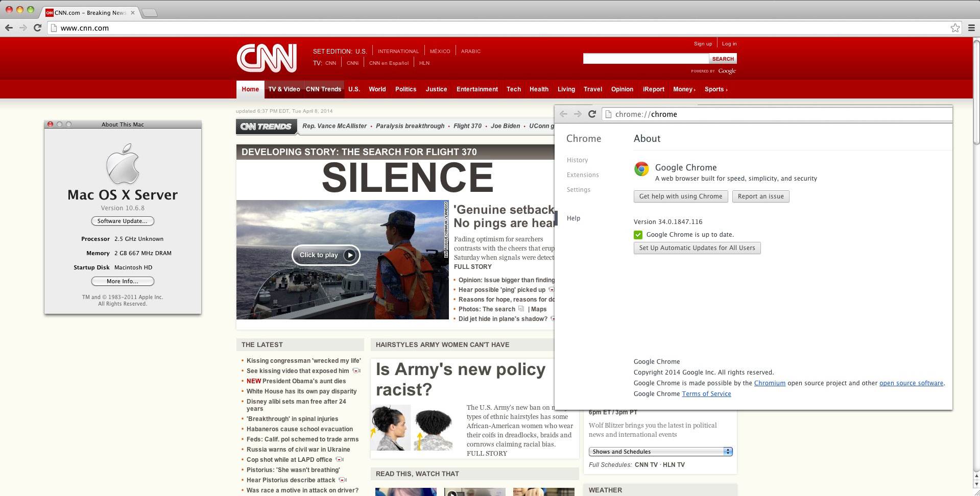Open TV & Video nav tab
The height and width of the screenshot is (496, 980).
(x=284, y=89)
